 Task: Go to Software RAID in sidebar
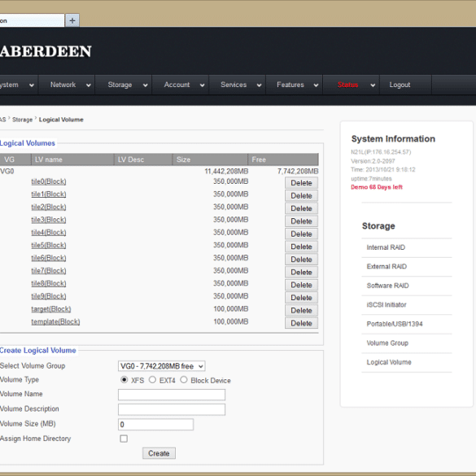click(387, 286)
